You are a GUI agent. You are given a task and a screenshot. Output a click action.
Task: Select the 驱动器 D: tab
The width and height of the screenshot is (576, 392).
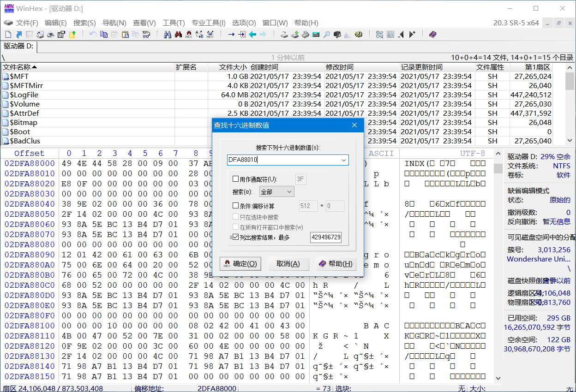pyautogui.click(x=19, y=46)
